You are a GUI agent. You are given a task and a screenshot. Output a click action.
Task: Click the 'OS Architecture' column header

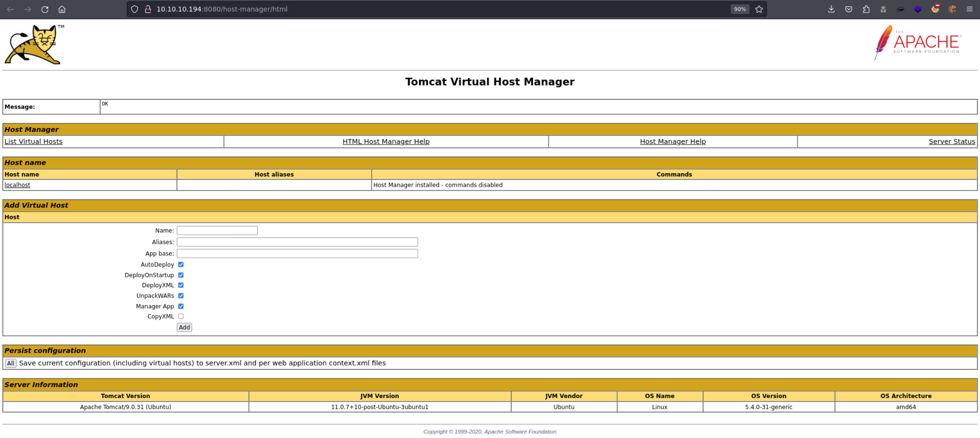pos(906,396)
